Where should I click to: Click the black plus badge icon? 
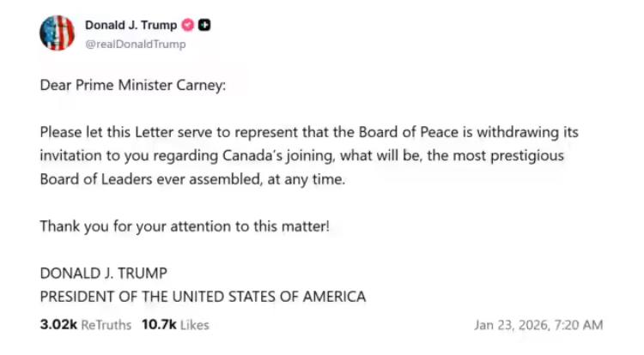204,25
